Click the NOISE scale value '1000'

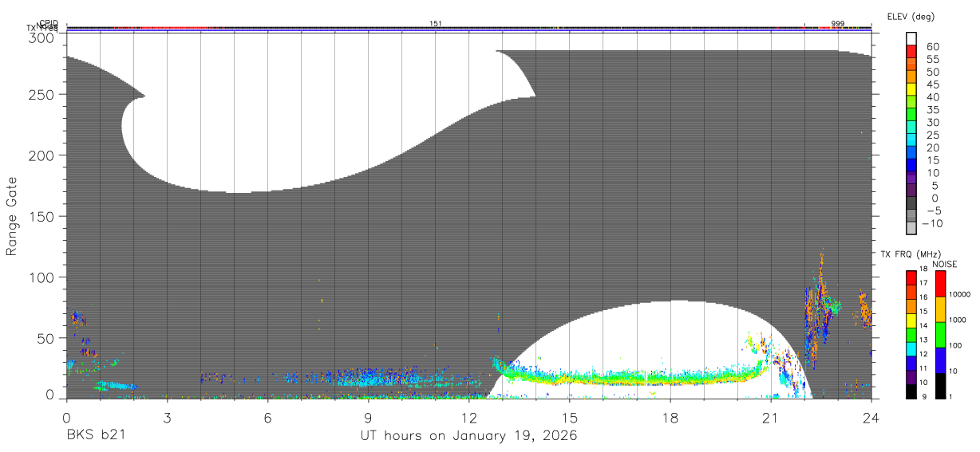coord(959,320)
